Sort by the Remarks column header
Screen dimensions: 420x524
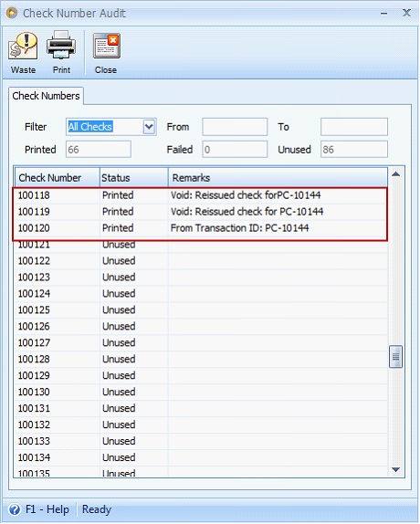coord(278,178)
